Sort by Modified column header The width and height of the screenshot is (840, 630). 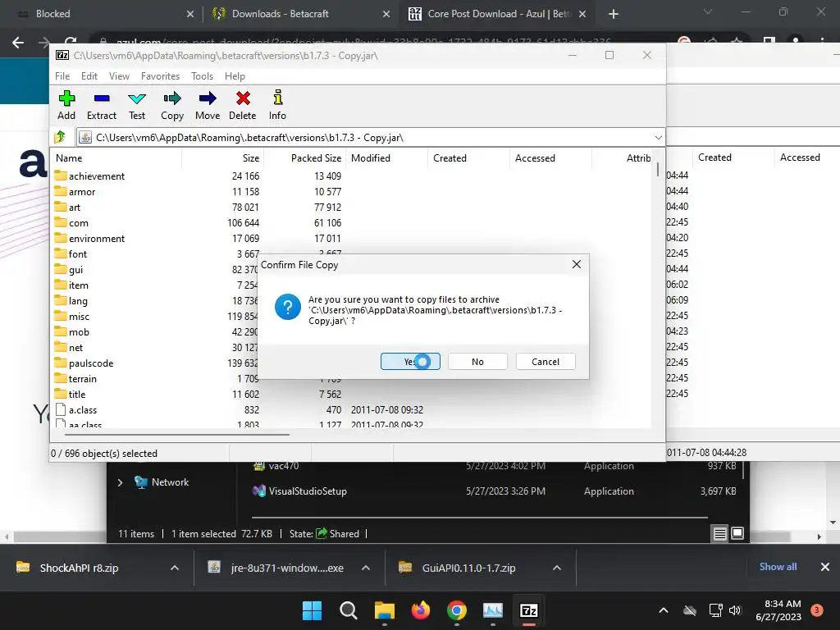387,158
